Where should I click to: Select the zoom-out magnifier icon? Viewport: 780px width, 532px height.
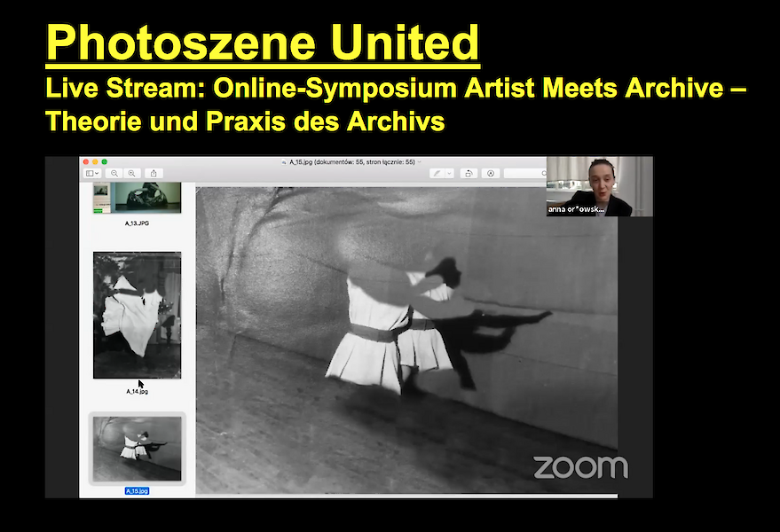pyautogui.click(x=114, y=174)
